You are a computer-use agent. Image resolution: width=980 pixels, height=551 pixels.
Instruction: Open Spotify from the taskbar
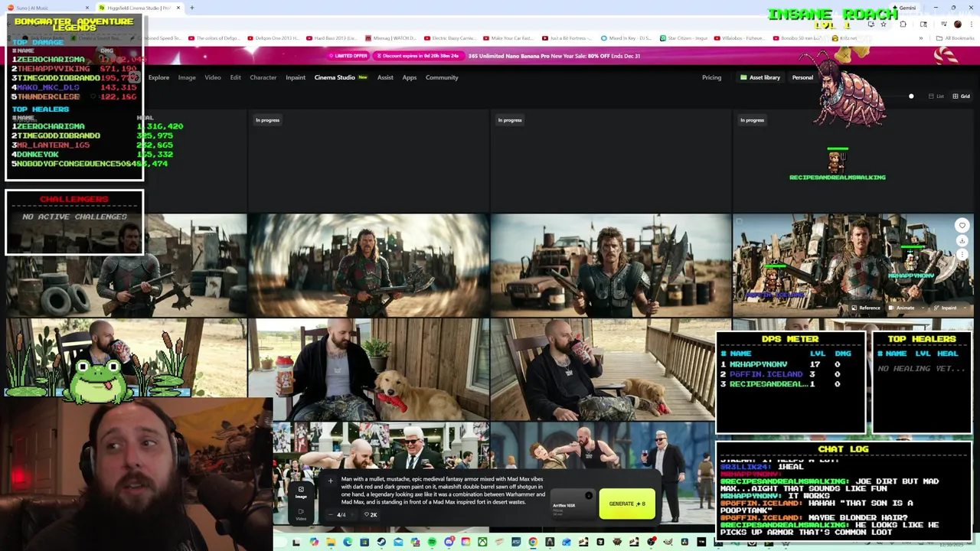(x=433, y=542)
